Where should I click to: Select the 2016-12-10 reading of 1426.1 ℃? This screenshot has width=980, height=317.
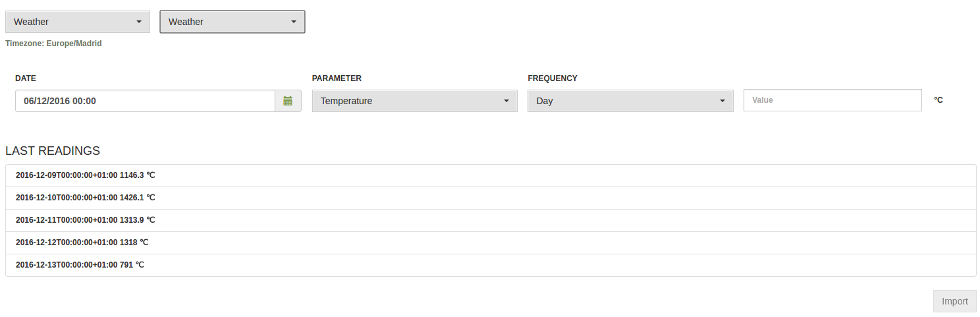tap(86, 198)
